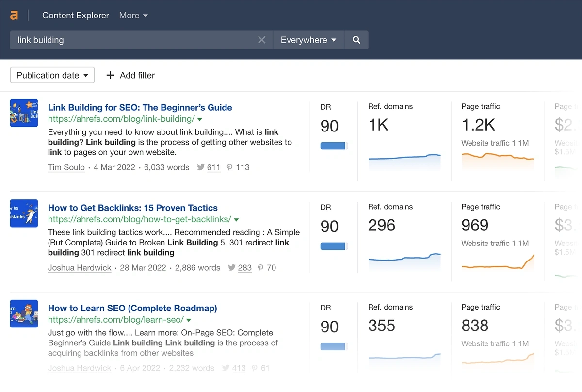
Task: Click the Page traffic chart showing 1.2K
Action: 498,161
